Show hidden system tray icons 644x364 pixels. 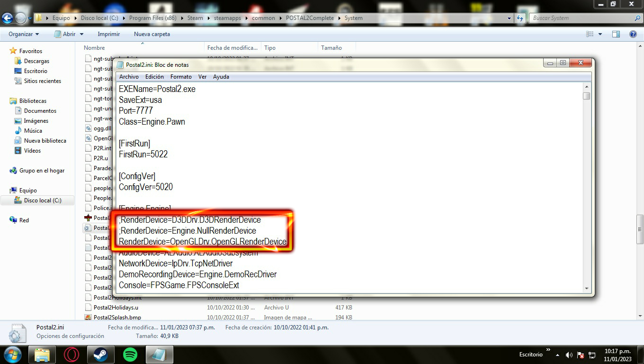coord(557,355)
